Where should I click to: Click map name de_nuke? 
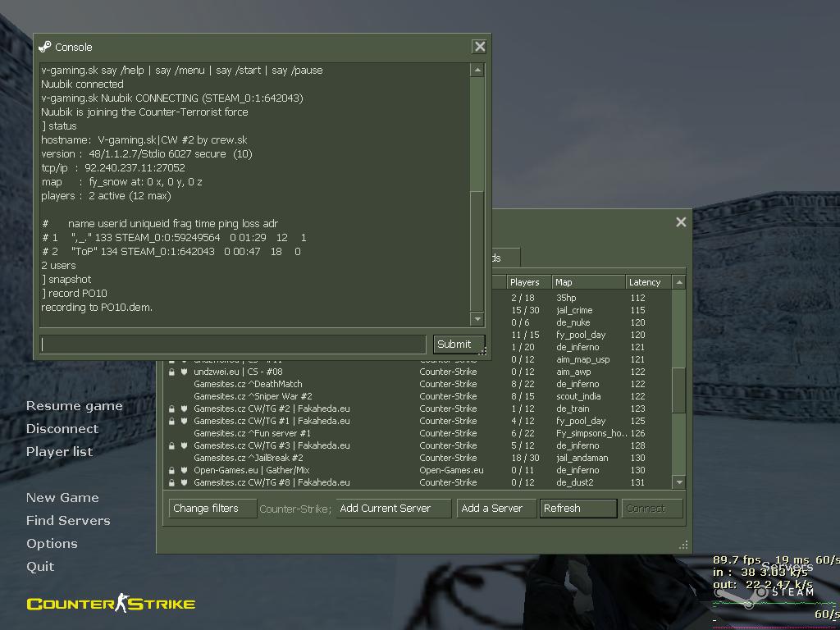[x=573, y=322]
